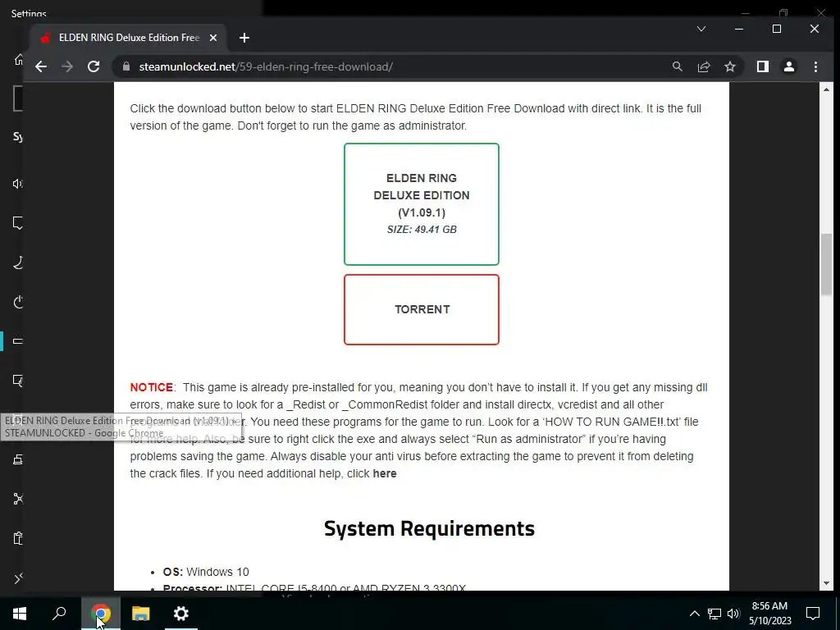Click the page scrollbar up arrow

pyautogui.click(x=826, y=89)
